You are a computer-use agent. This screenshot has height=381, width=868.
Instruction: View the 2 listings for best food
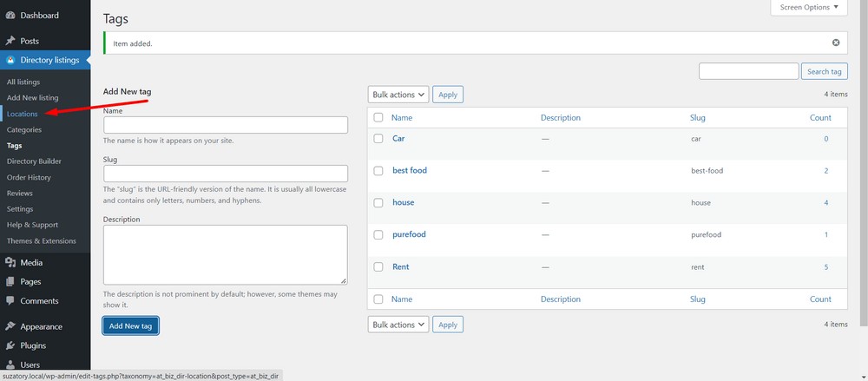[x=826, y=171]
